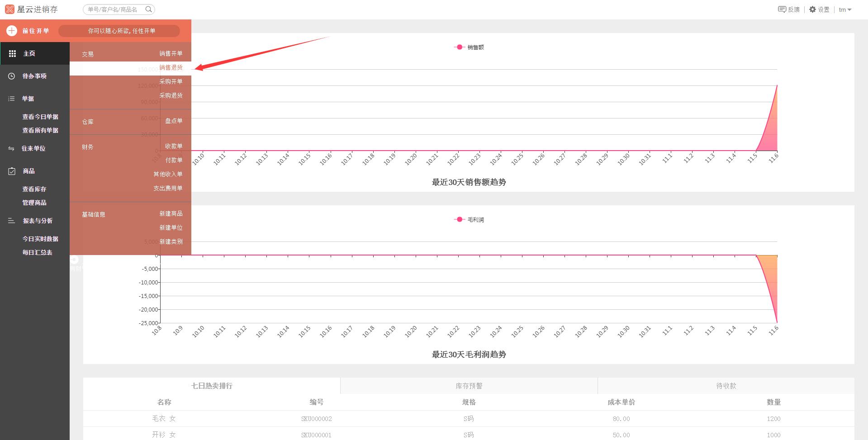Switch to the 库存预警 tab

tap(469, 386)
